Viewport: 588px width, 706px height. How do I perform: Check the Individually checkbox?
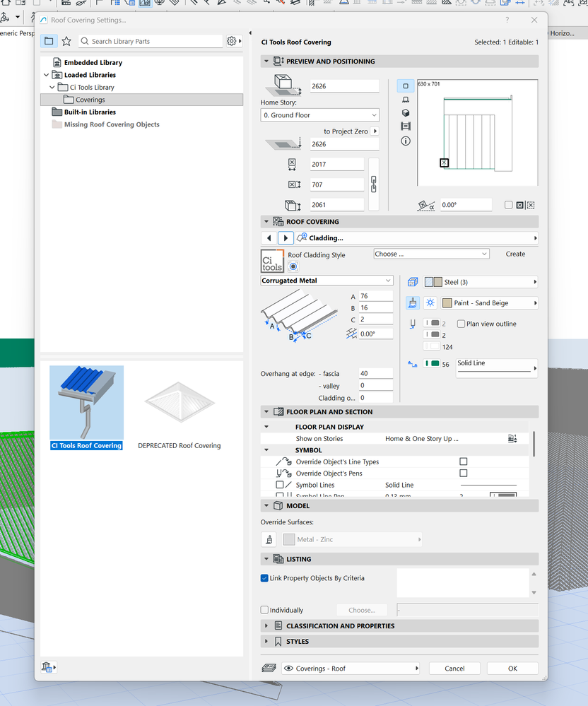click(264, 610)
